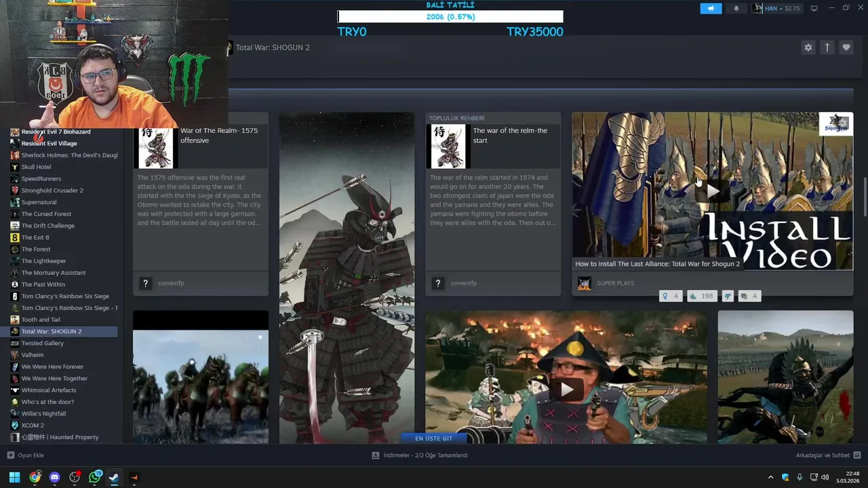Open the Steam announcements megaphone button
Screen dimensions: 868x488
tap(711, 9)
